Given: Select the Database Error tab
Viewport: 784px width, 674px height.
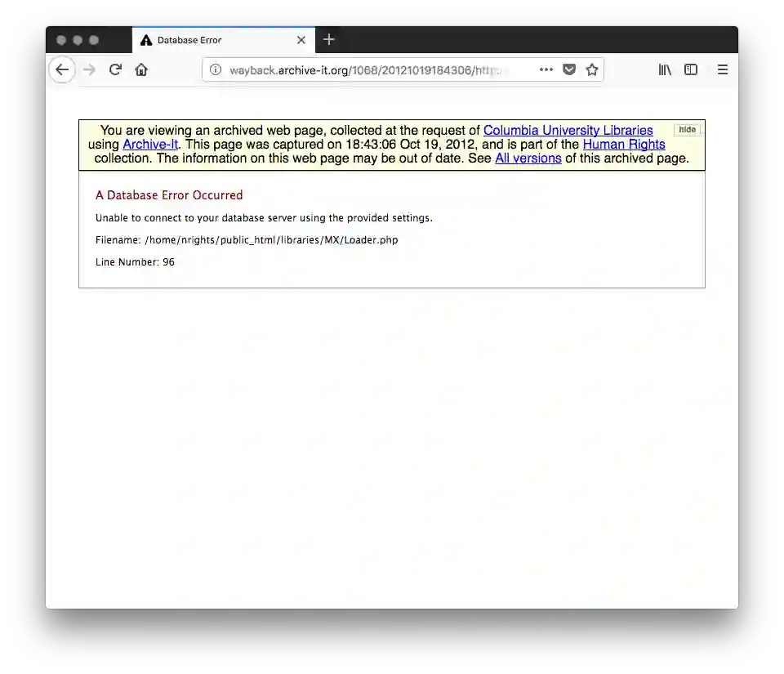Looking at the screenshot, I should 224,40.
